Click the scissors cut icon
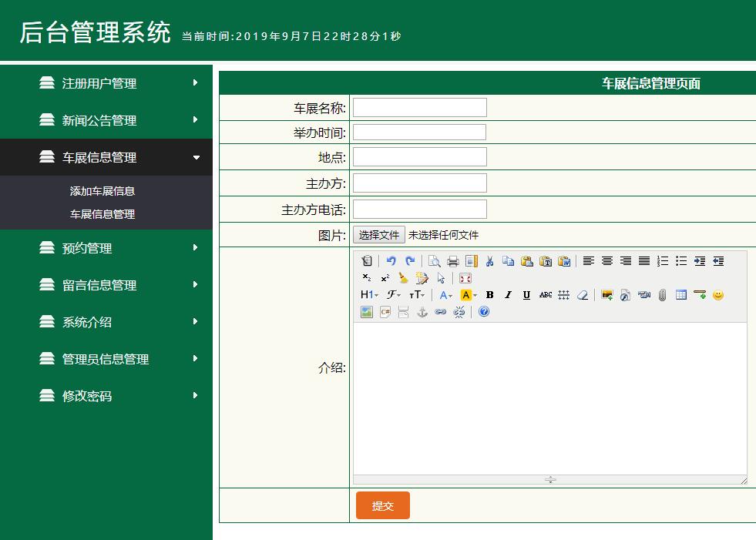Viewport: 756px width, 540px height. [490, 261]
